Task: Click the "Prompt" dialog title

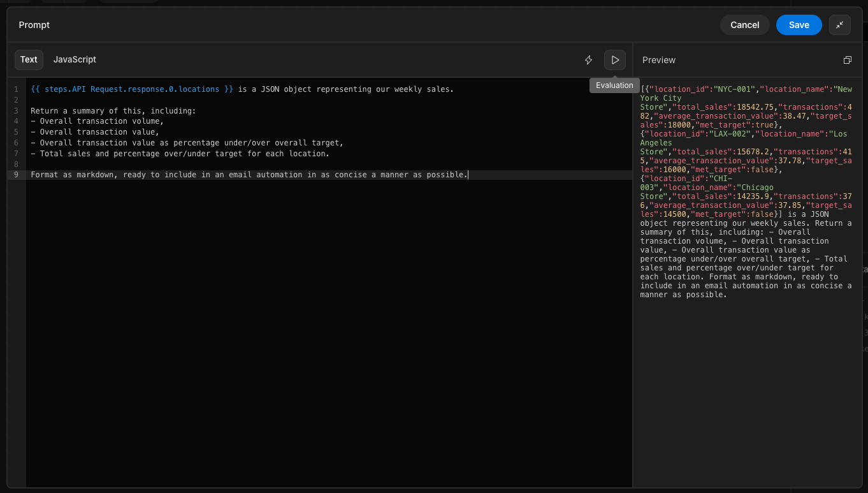Action: (34, 25)
